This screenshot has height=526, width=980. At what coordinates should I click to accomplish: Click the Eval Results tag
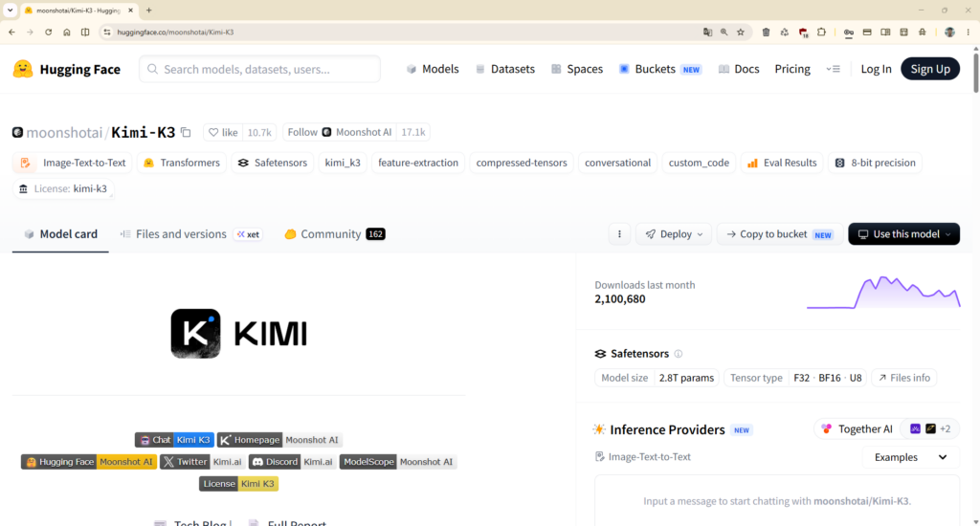pos(782,163)
